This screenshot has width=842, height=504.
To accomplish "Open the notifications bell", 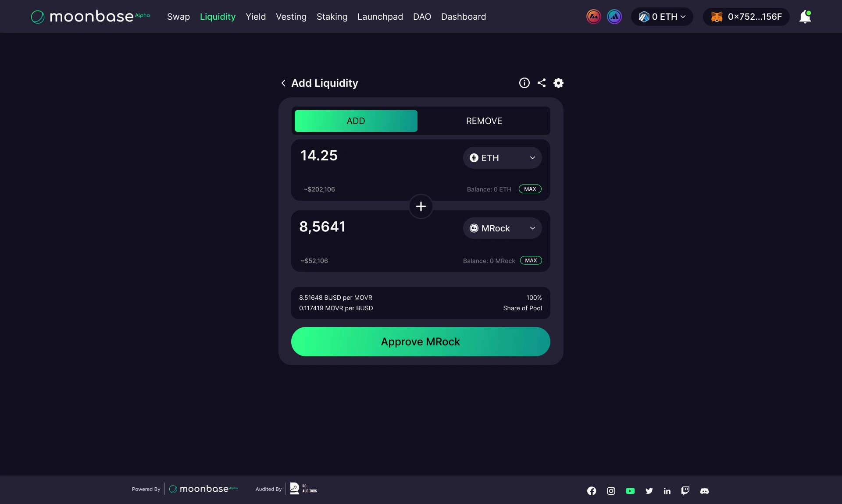I will (805, 17).
